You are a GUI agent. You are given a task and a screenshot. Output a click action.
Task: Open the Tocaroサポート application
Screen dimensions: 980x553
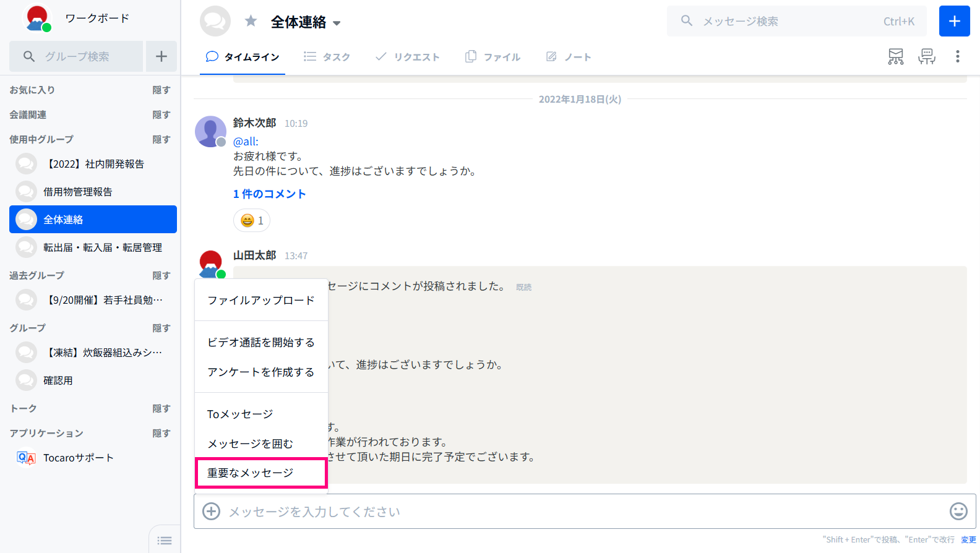tap(93, 458)
